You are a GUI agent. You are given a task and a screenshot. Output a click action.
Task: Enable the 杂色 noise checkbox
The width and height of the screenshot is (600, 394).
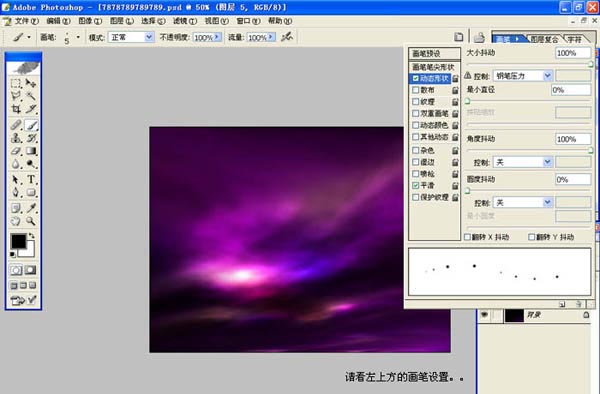coord(416,150)
